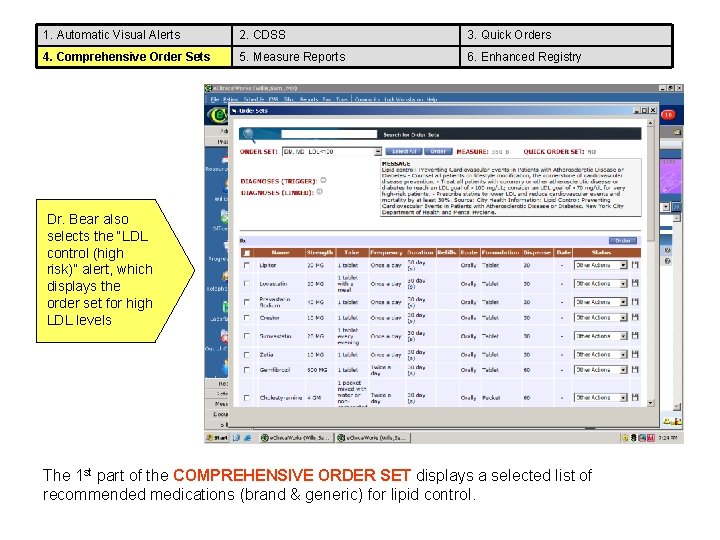Click the save icon in the Zetia row
The height and width of the screenshot is (540, 720).
(x=635, y=354)
